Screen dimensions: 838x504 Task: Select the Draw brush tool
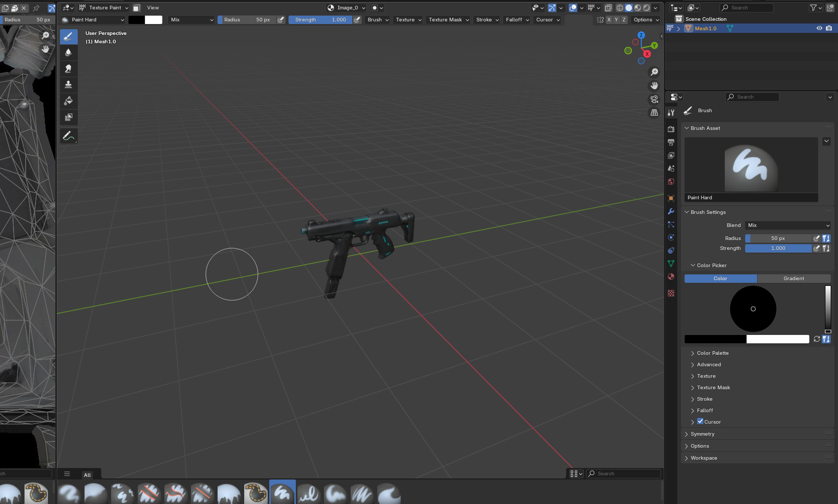[x=68, y=37]
